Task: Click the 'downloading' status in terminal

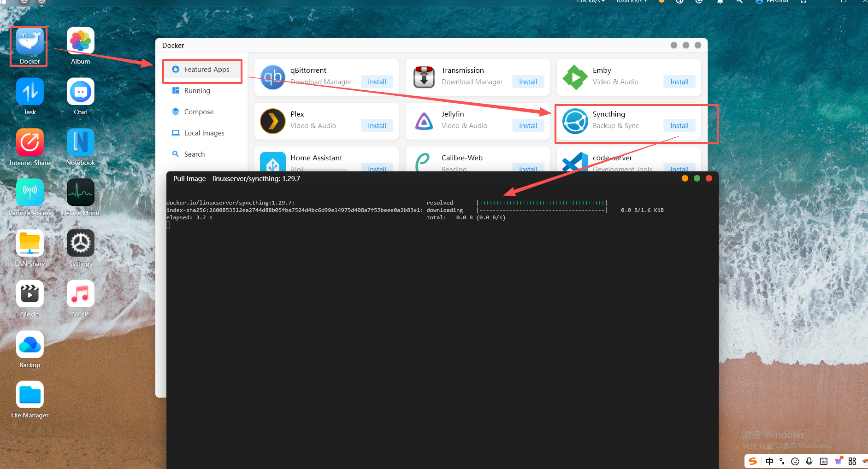Action: coord(445,210)
